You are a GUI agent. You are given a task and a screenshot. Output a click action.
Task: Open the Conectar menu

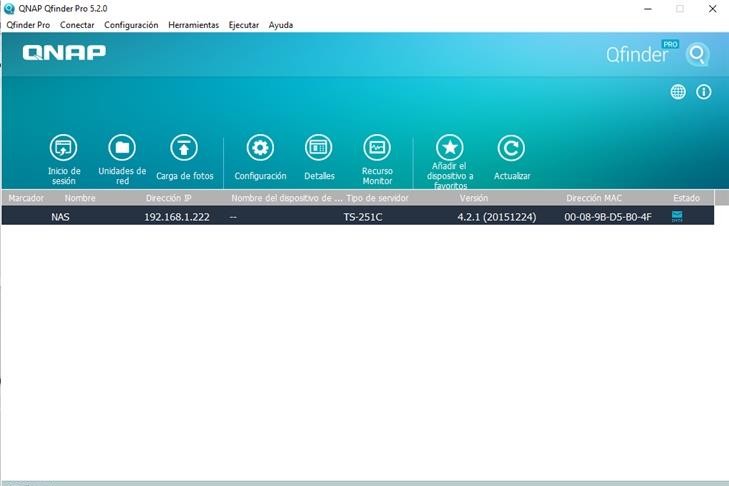(x=77, y=25)
